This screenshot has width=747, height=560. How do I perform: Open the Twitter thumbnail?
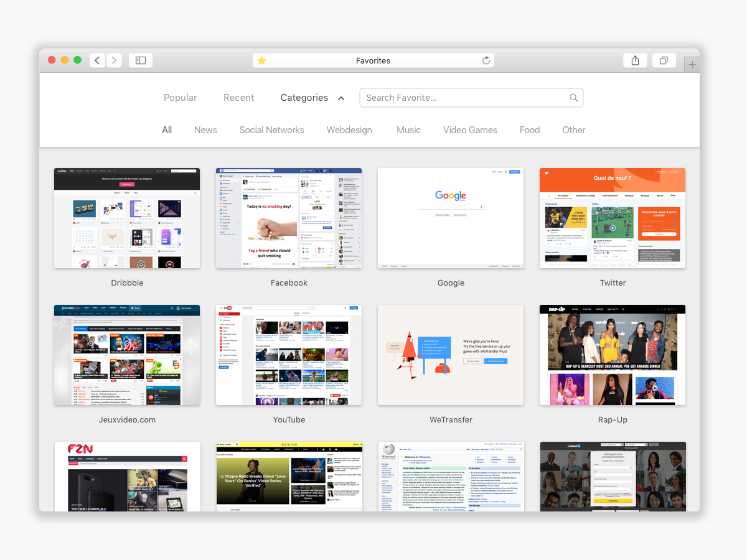pyautogui.click(x=613, y=218)
